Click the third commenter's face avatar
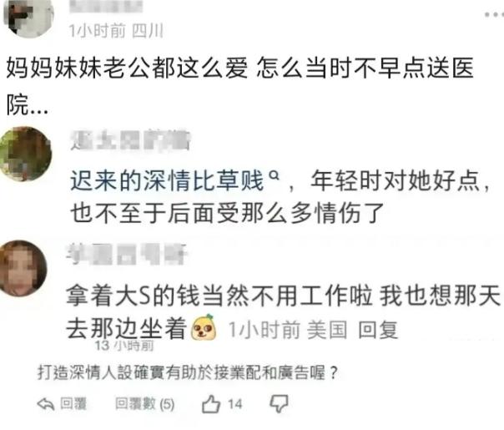Screen dimensions: 504x430 [23, 267]
